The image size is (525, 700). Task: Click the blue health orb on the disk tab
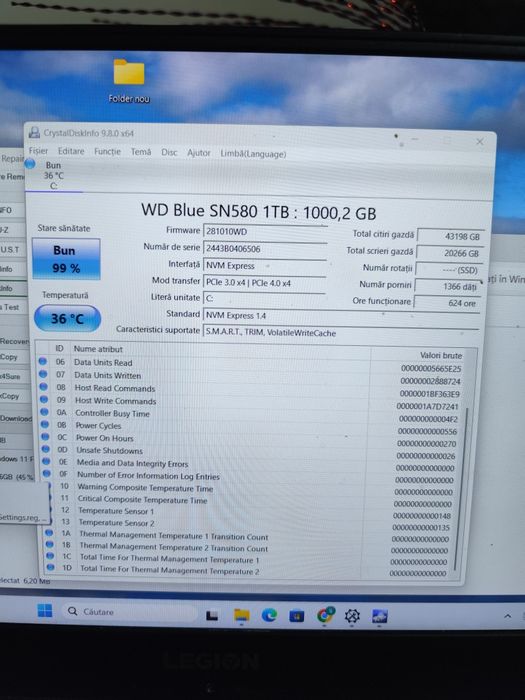[x=30, y=164]
